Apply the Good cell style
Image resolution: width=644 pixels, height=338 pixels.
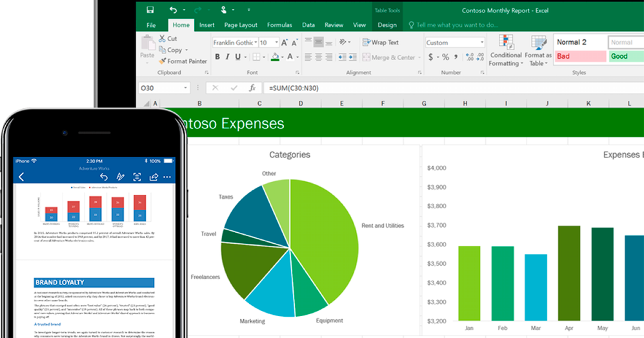pos(625,56)
